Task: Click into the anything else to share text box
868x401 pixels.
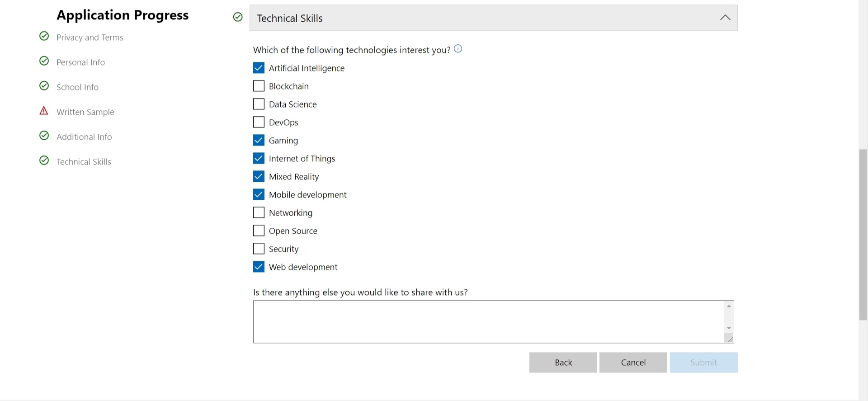Action: 488,322
